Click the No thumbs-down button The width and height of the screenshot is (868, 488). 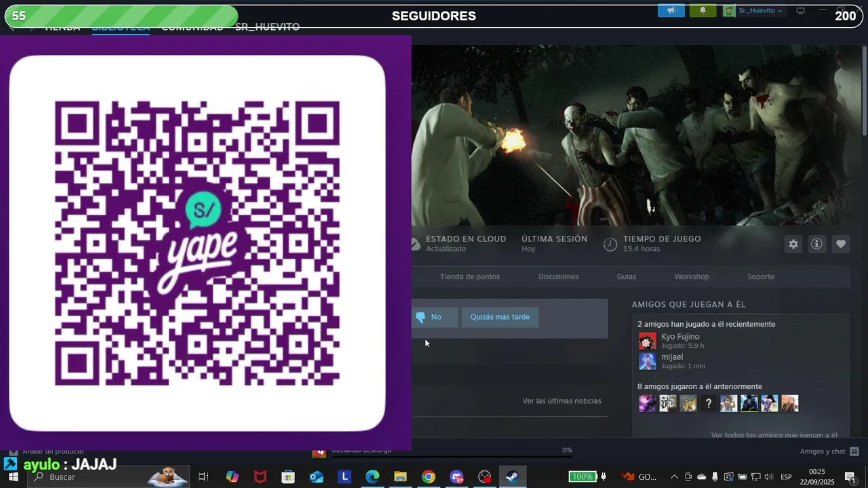click(434, 317)
